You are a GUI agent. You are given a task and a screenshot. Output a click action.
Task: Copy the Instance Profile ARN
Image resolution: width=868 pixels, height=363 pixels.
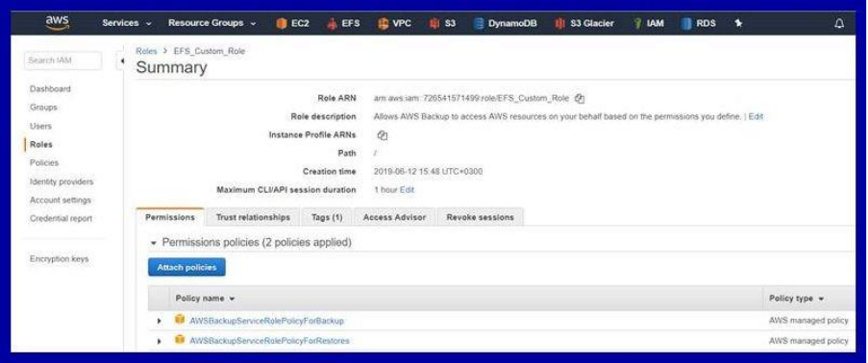pos(382,135)
